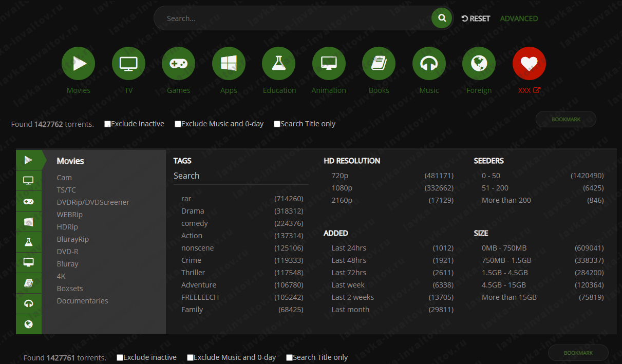The width and height of the screenshot is (622, 364).
Task: Click the Movies label under the icon
Action: coord(78,90)
